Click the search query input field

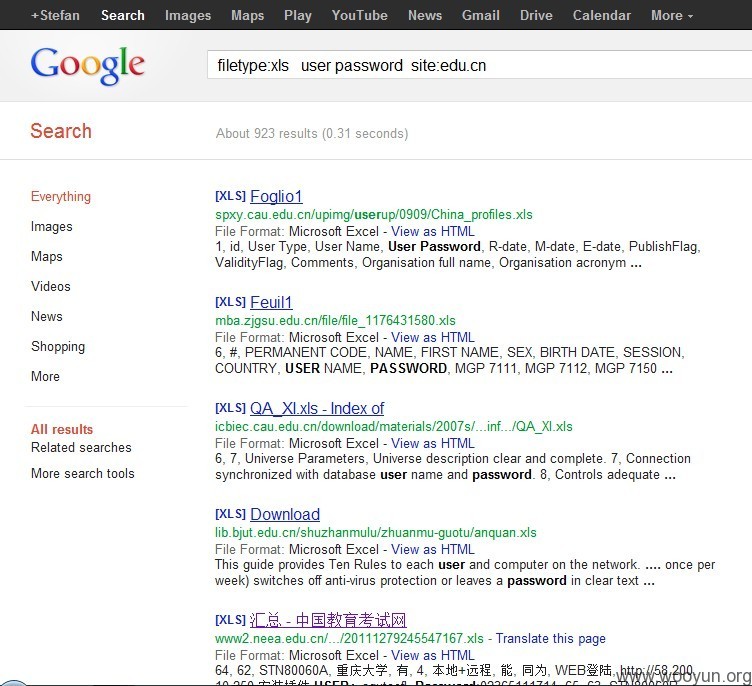480,65
